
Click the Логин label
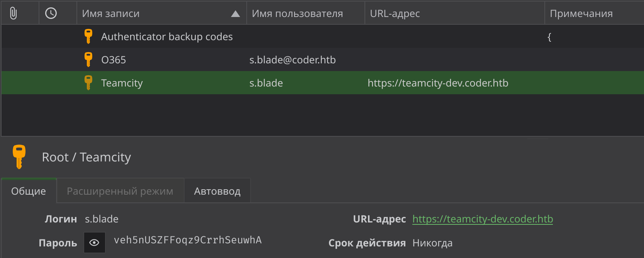tap(61, 219)
